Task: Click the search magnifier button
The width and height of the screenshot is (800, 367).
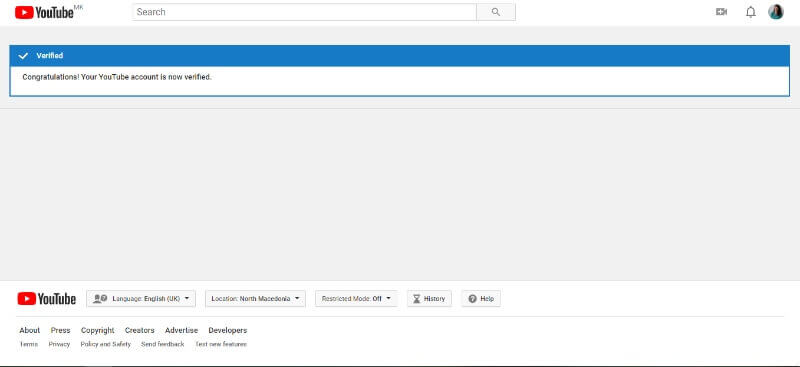Action: pyautogui.click(x=496, y=12)
